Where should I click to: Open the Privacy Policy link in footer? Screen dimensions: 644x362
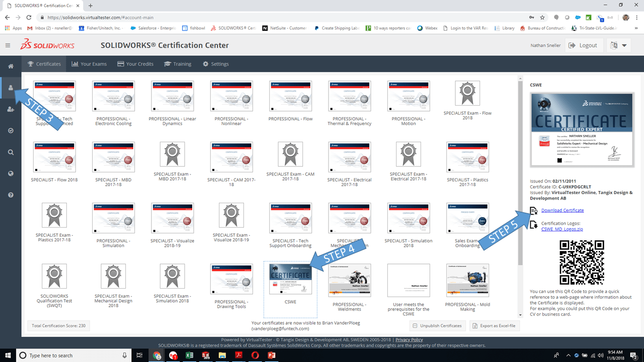point(409,340)
